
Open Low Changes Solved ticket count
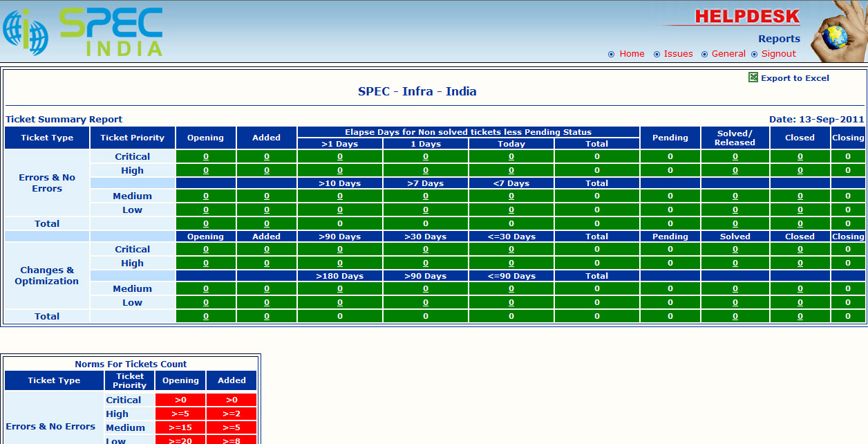(x=735, y=303)
